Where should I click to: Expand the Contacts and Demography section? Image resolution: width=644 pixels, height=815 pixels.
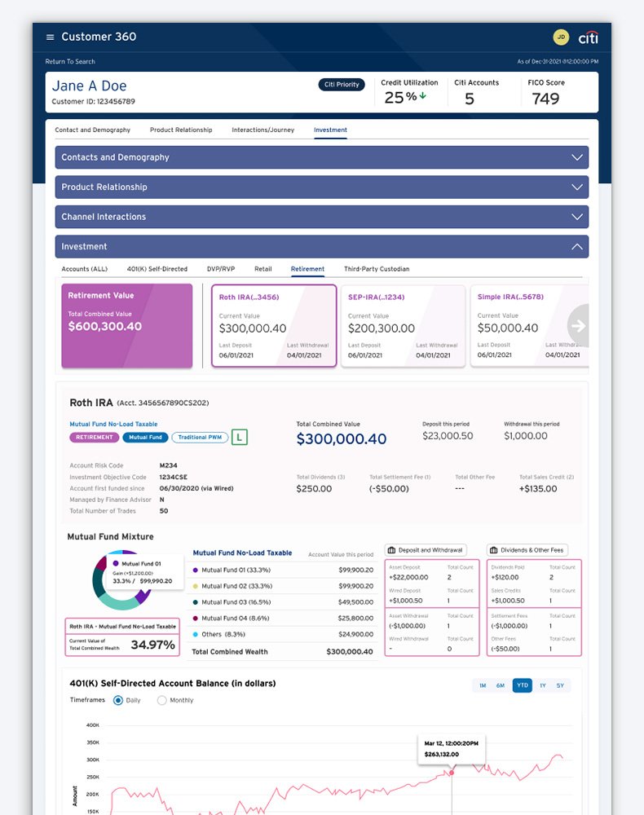(x=322, y=157)
